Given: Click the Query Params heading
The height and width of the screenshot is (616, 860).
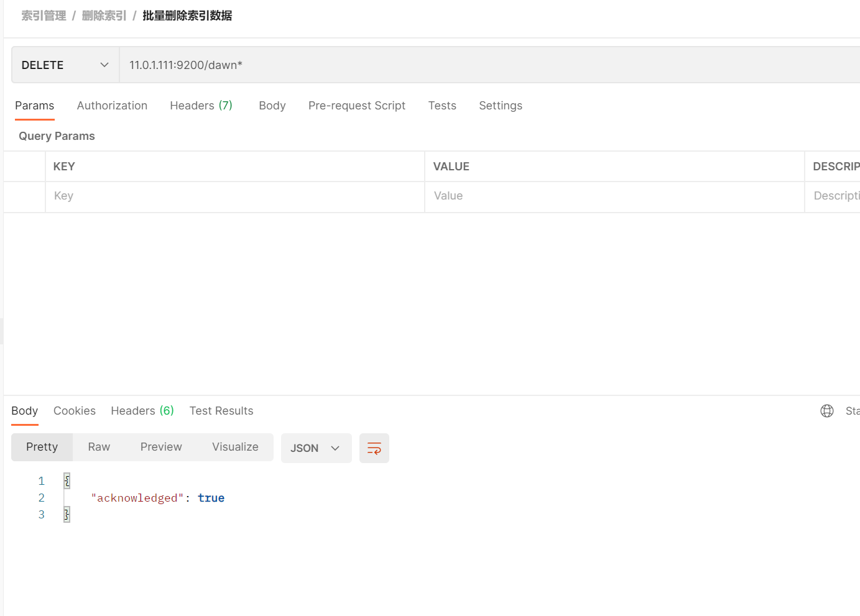Looking at the screenshot, I should click(x=57, y=136).
